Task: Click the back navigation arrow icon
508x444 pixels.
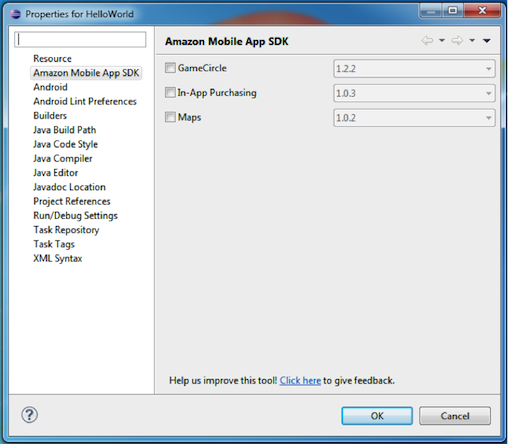Action: pyautogui.click(x=427, y=41)
